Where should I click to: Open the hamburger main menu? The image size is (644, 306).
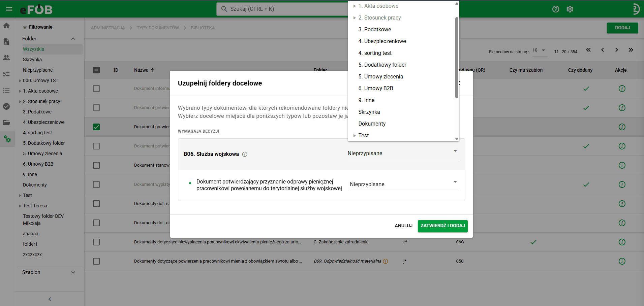(x=9, y=9)
